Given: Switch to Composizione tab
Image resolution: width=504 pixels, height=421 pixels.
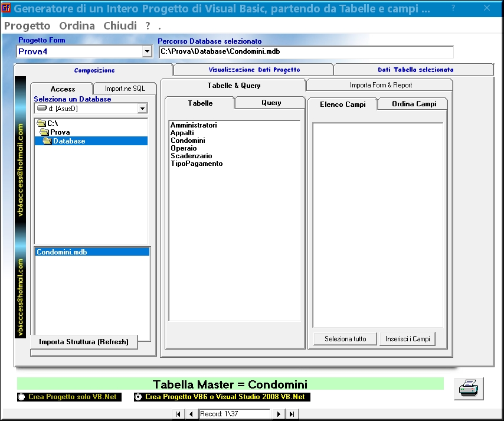Looking at the screenshot, I should point(94,70).
